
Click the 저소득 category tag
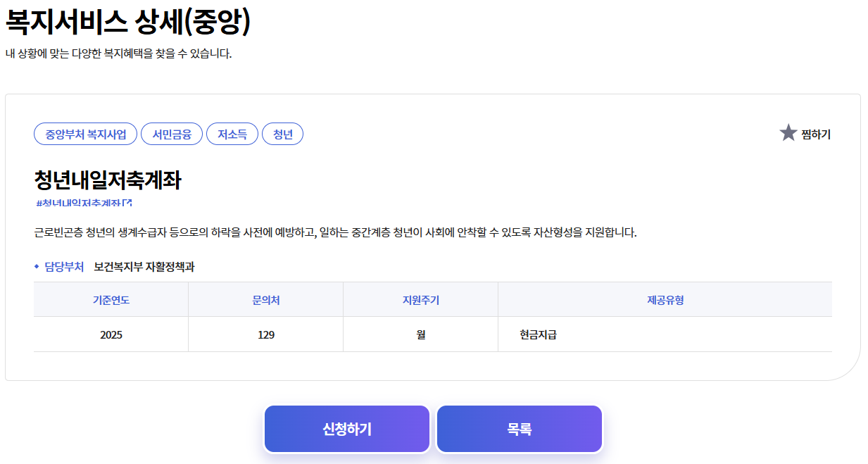point(232,134)
